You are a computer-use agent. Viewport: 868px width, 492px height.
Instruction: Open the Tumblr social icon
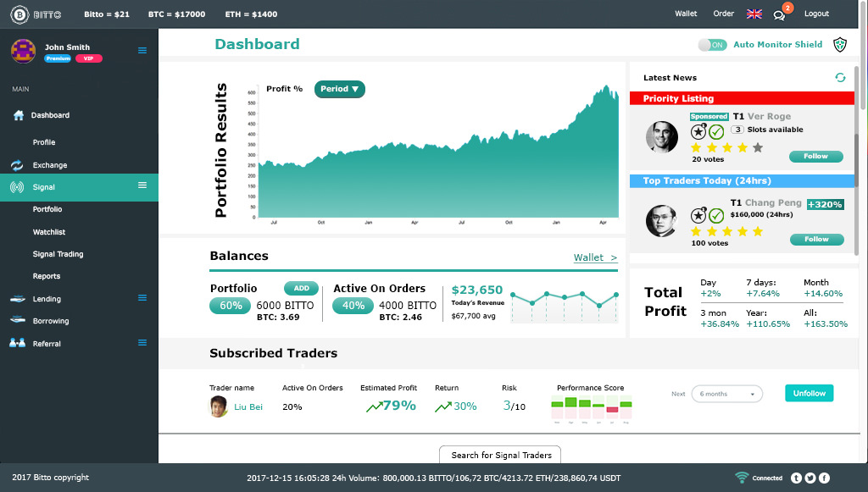pos(796,478)
